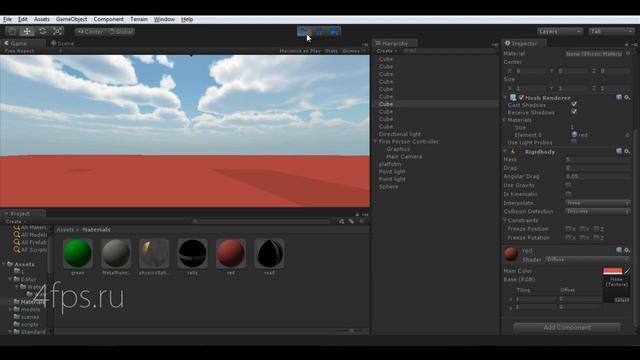Open Rigidbody help icon
The height and width of the screenshot is (360, 640).
point(619,151)
